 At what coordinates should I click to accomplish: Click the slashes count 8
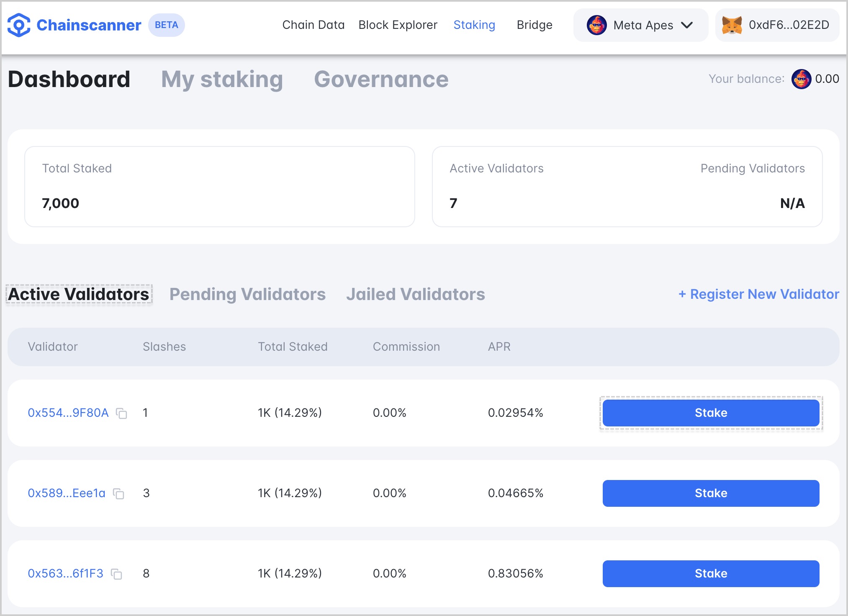[146, 574]
